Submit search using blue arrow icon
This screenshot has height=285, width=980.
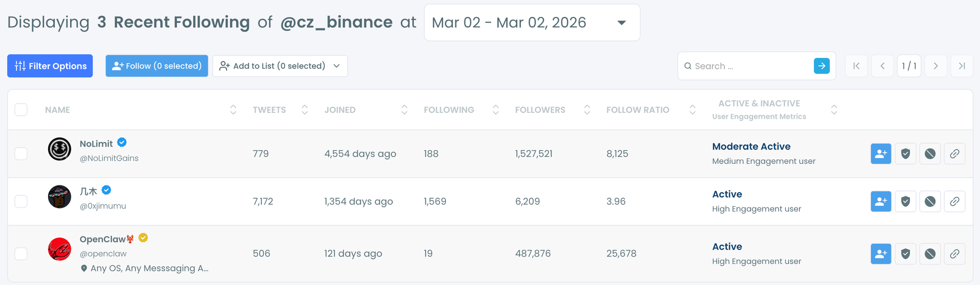pos(821,66)
